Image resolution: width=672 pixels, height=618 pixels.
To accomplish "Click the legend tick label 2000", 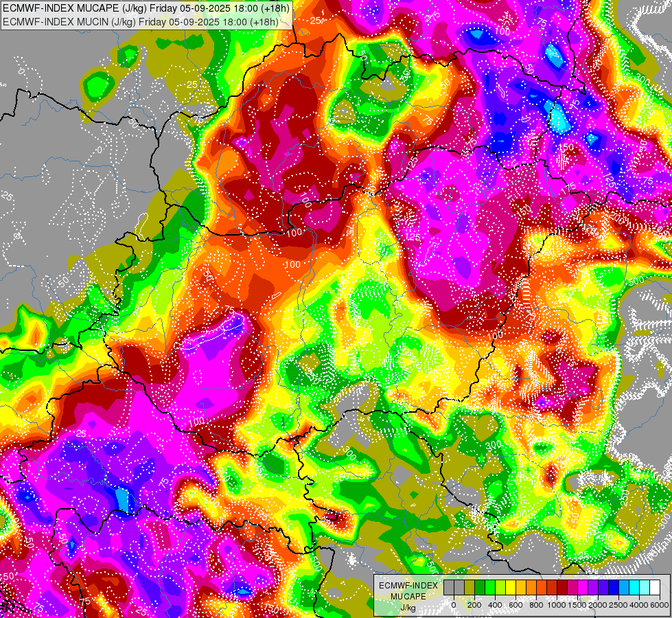I will pos(598,605).
